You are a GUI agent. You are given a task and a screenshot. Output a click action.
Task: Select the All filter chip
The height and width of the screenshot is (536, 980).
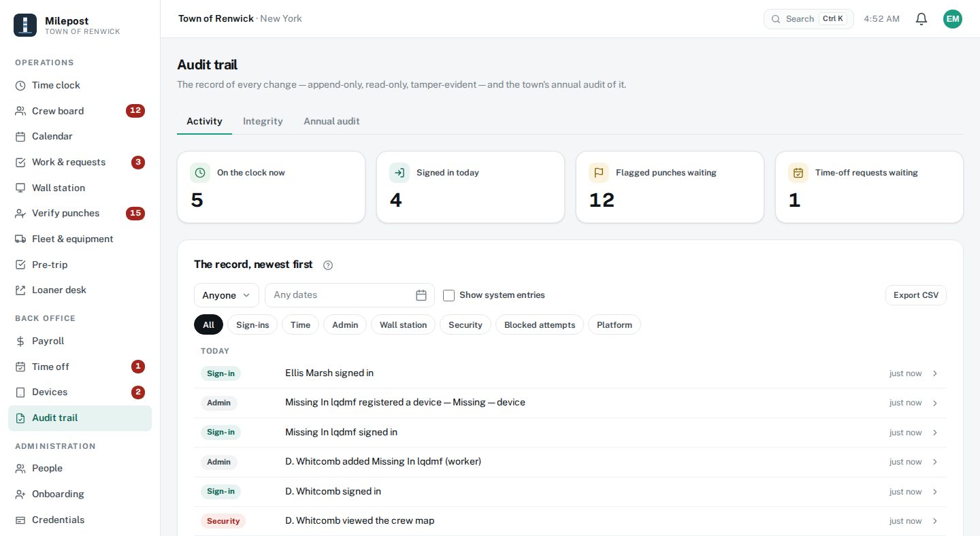(208, 325)
